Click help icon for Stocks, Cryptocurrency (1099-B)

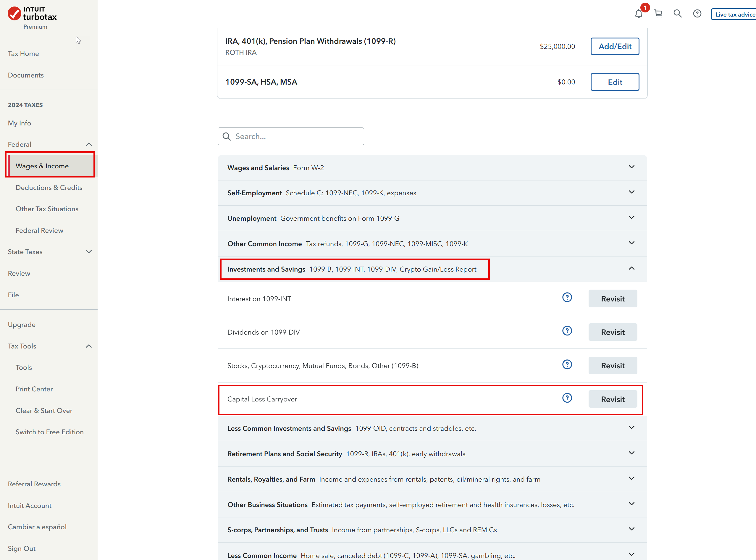tap(567, 364)
